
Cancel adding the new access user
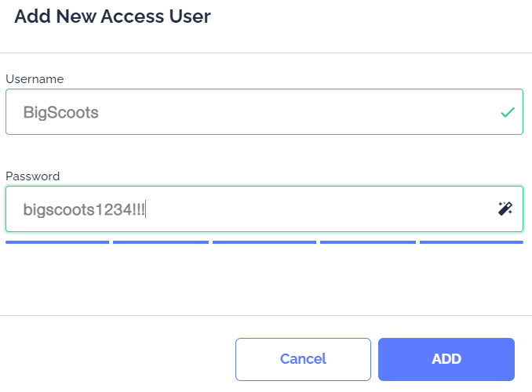[x=303, y=359]
